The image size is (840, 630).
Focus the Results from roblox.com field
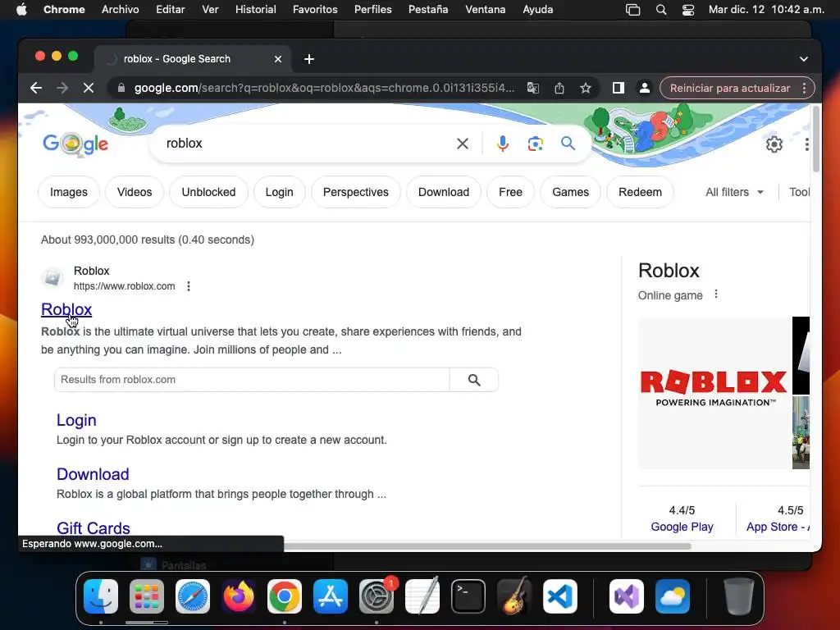252,379
